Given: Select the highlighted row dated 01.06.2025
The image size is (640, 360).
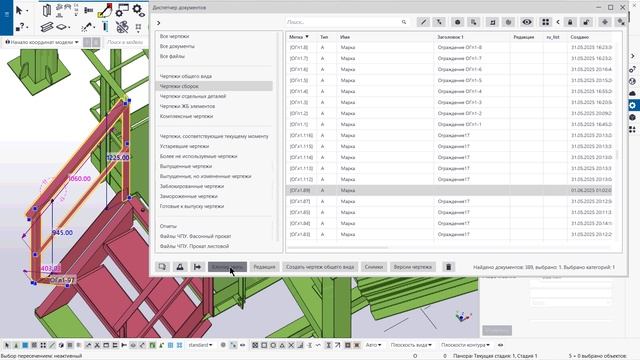Looking at the screenshot, I should click(x=449, y=190).
